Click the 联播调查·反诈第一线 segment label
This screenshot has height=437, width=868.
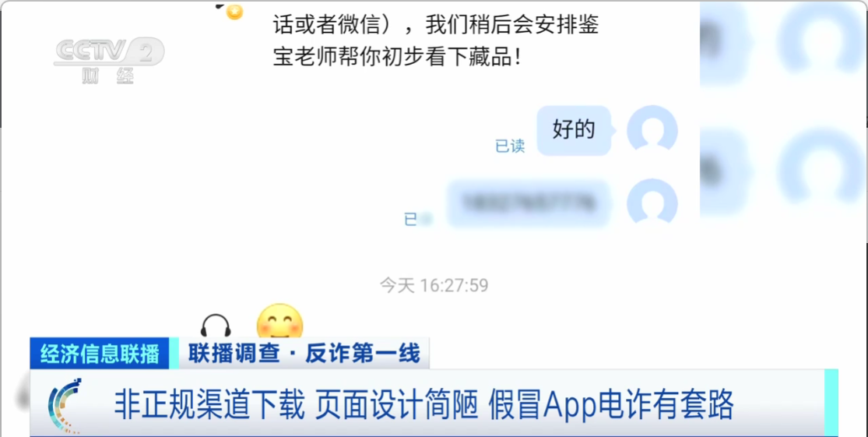pyautogui.click(x=304, y=354)
